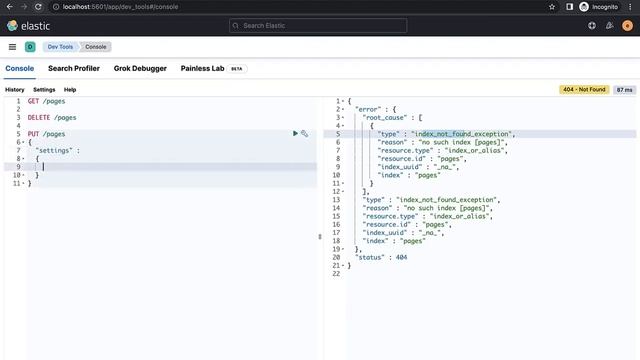The image size is (640, 360).
Task: Open the console Settings
Action: click(x=44, y=90)
